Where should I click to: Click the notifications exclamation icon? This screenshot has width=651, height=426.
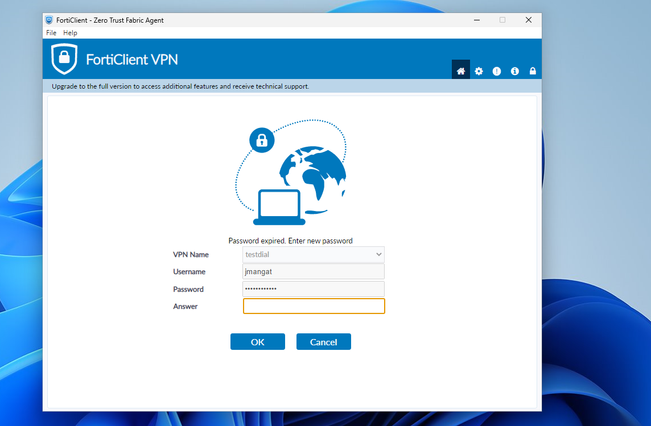497,71
